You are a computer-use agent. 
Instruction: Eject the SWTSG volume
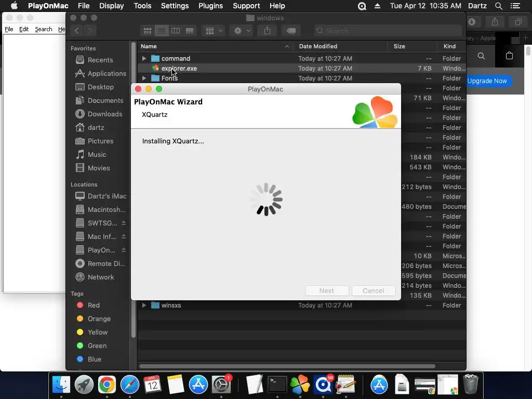pos(124,223)
